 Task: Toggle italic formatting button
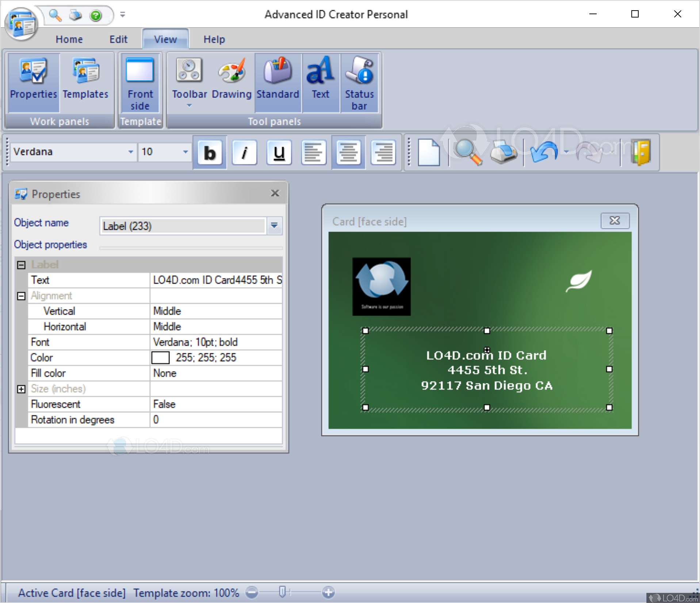(x=244, y=153)
